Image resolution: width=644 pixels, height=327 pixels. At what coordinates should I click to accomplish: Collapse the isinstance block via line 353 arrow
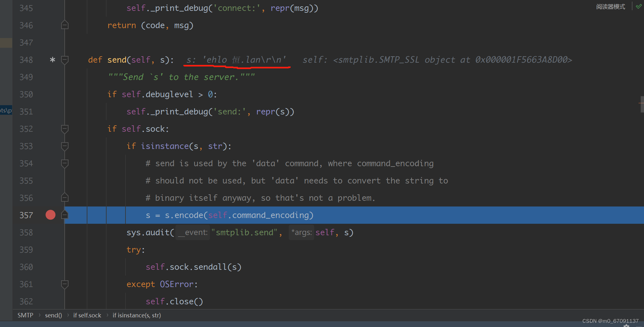click(65, 146)
